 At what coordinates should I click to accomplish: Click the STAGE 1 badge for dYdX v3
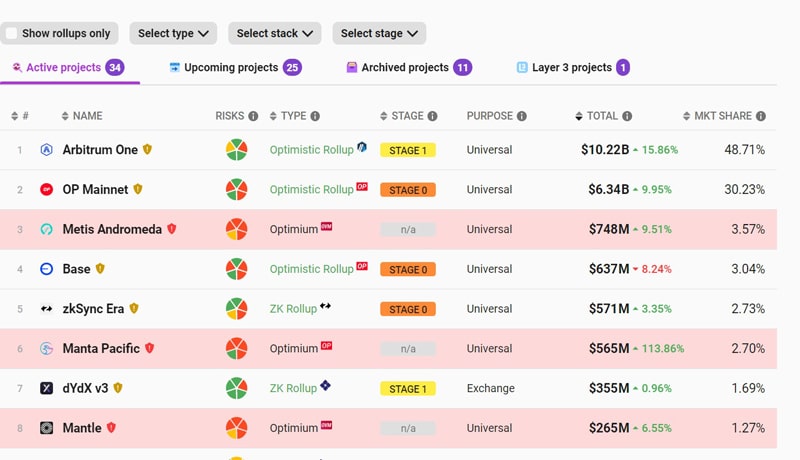(408, 389)
